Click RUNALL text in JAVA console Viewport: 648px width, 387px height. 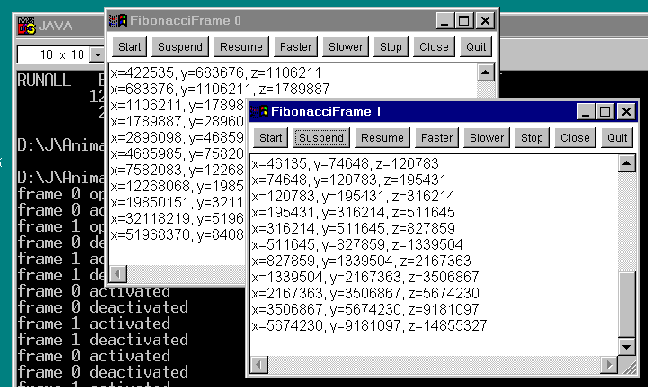(44, 80)
